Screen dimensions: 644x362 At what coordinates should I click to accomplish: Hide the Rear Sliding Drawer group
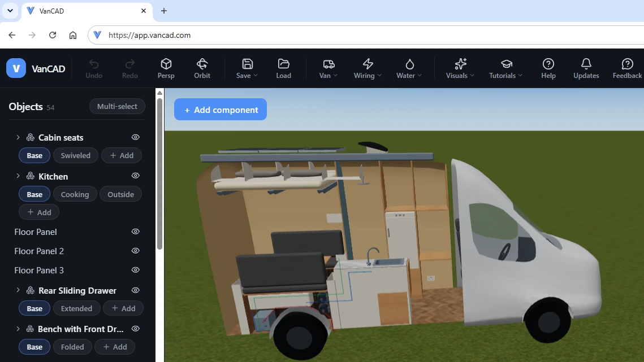pos(136,290)
